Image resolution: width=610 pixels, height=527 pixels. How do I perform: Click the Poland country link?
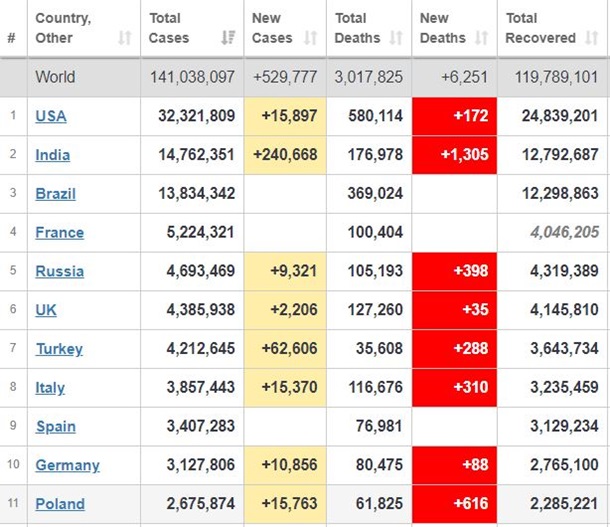(x=60, y=504)
